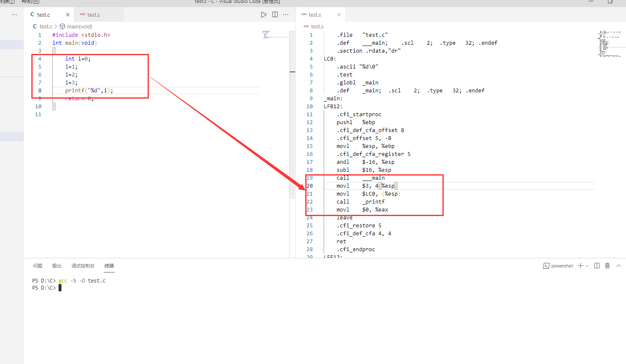The height and width of the screenshot is (364, 626).
Task: Open the 输出 output panel tab
Action: tap(57, 266)
